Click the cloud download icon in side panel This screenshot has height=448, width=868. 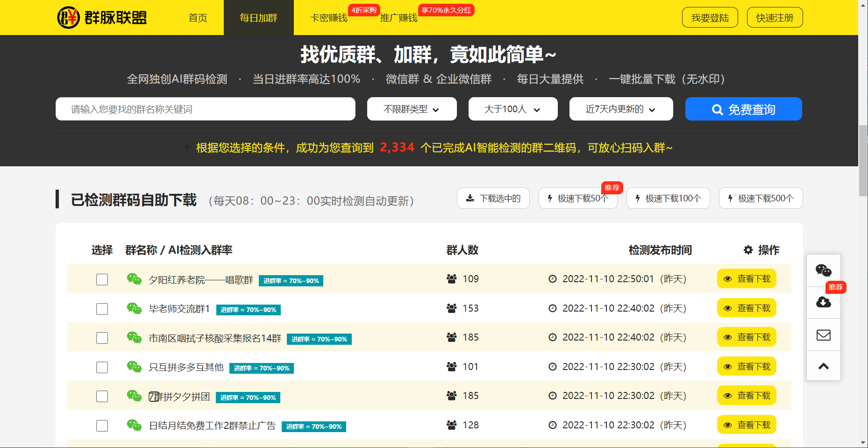tap(824, 302)
